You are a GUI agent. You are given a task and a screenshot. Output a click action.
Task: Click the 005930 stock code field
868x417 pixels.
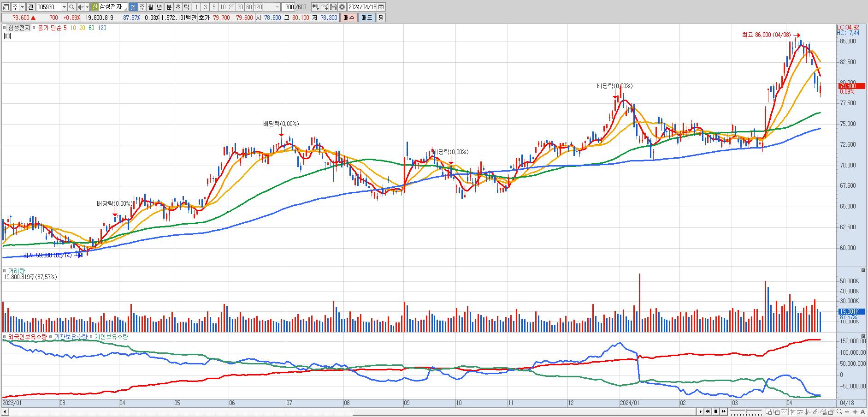point(49,7)
